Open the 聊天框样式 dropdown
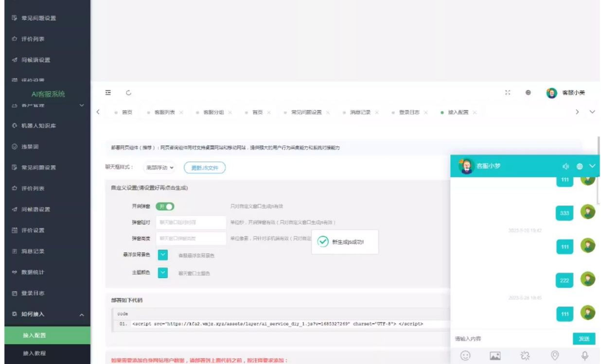This screenshot has width=601, height=364. click(x=160, y=168)
